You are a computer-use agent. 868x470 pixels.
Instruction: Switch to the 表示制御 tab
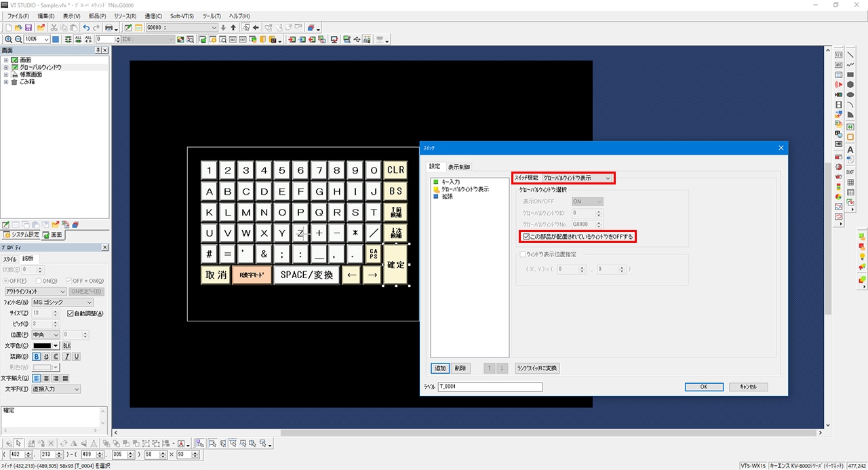459,167
